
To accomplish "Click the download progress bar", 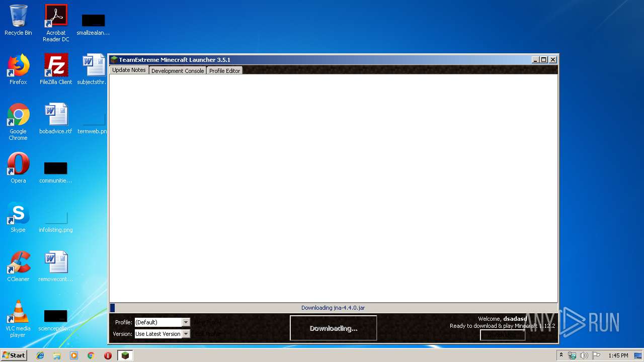I will click(x=333, y=308).
